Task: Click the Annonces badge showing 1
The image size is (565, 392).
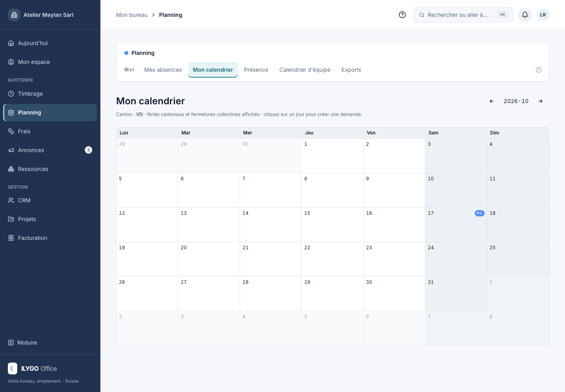Action: pos(89,150)
